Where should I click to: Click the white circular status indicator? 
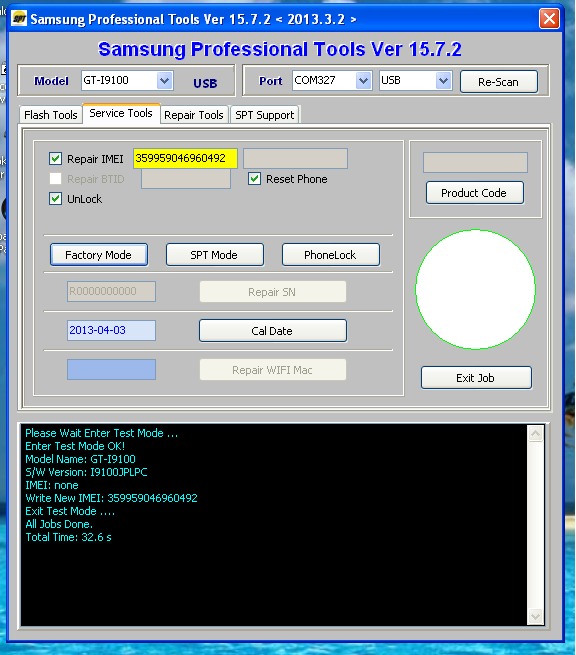click(475, 289)
